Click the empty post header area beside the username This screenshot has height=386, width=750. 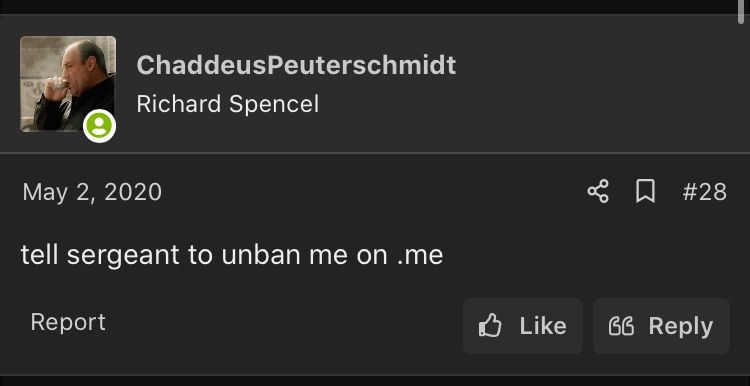click(598, 84)
